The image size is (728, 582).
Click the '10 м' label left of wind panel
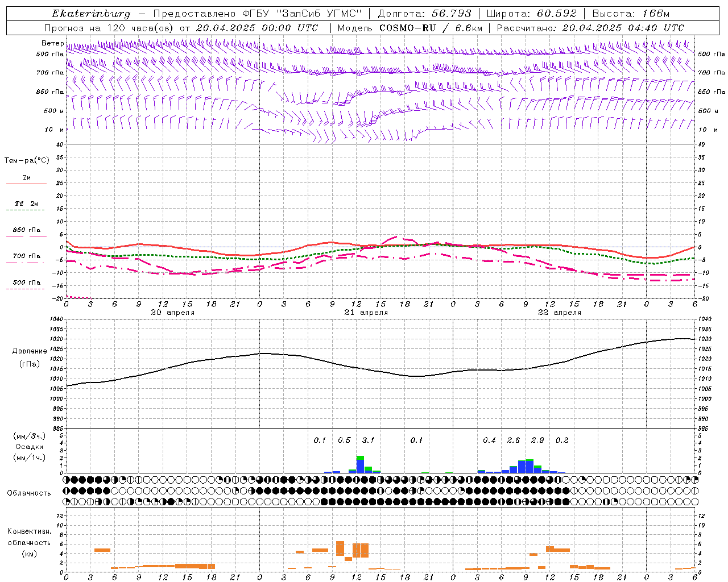point(54,130)
